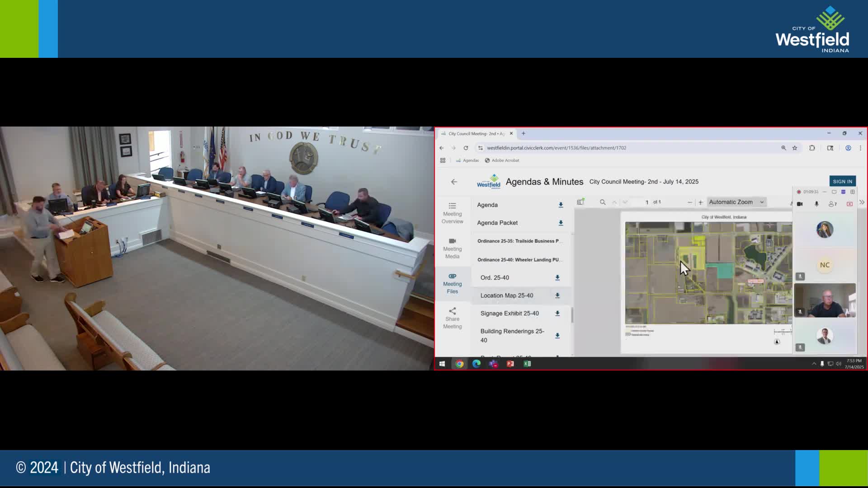Download the Ord. 25-40 document
Image resolution: width=868 pixels, height=488 pixels.
coord(557,278)
